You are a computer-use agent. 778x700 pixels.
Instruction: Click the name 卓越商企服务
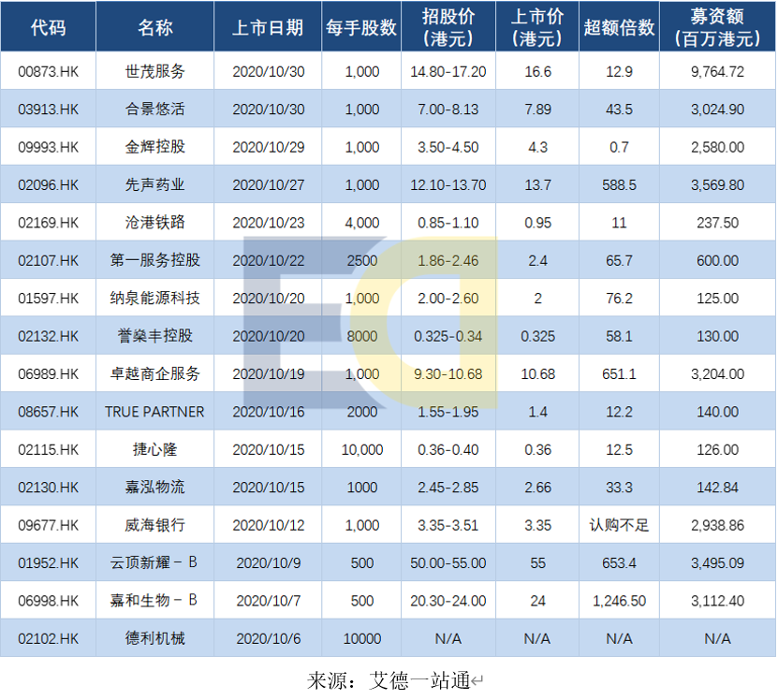pos(154,373)
